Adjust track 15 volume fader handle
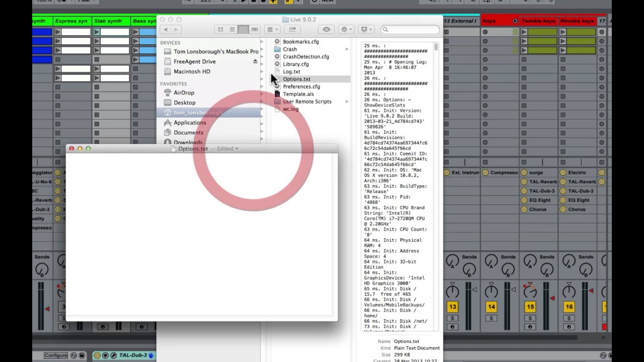 pyautogui.click(x=552, y=298)
